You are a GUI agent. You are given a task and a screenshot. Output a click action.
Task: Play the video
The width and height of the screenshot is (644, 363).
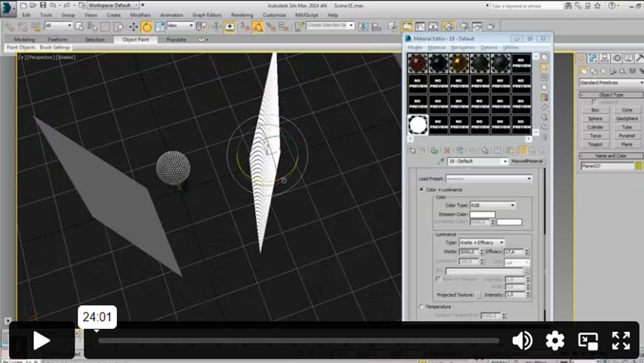pos(41,341)
